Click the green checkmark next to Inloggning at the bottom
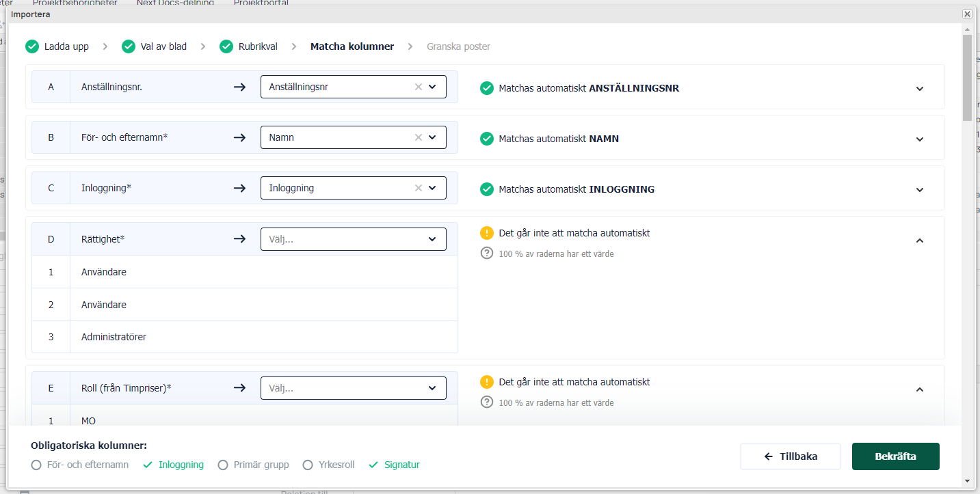This screenshot has height=494, width=980. coord(147,465)
